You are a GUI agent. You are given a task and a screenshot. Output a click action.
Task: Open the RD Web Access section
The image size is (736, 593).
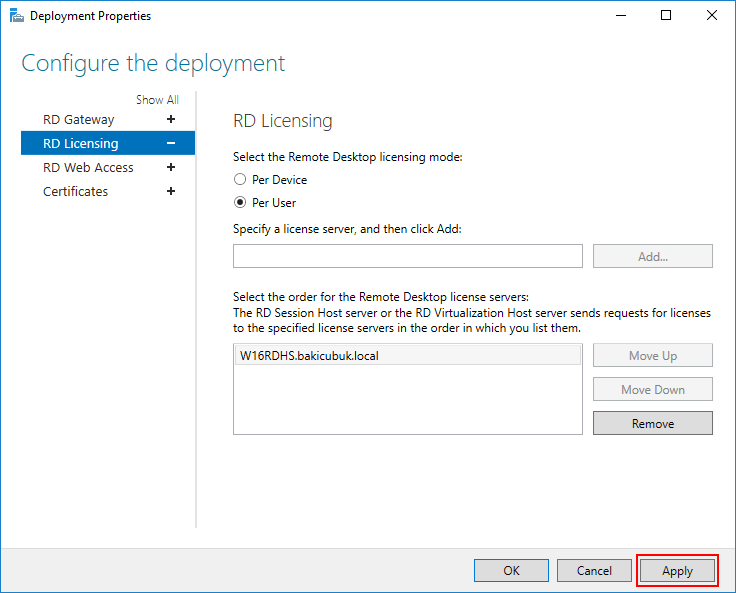pos(88,168)
